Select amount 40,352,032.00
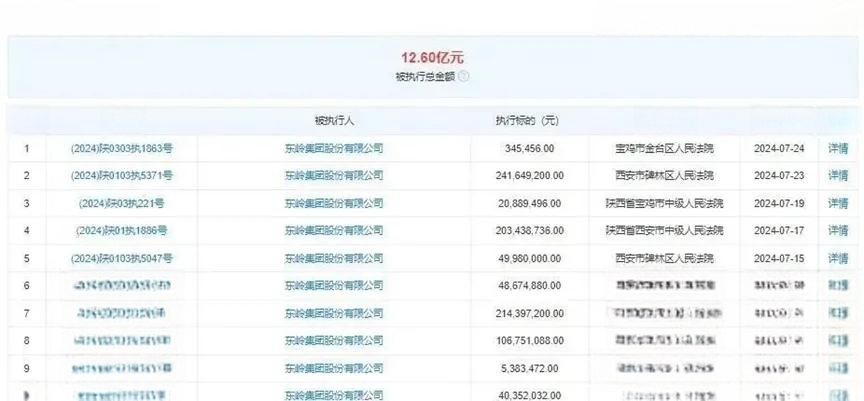Viewport: 864px width, 401px height. (x=530, y=395)
